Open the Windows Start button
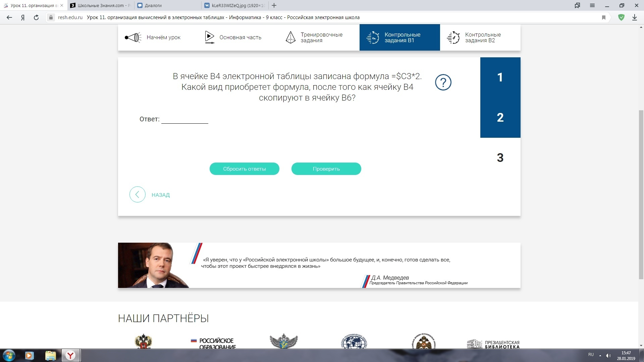Image resolution: width=644 pixels, height=362 pixels. pyautogui.click(x=9, y=355)
